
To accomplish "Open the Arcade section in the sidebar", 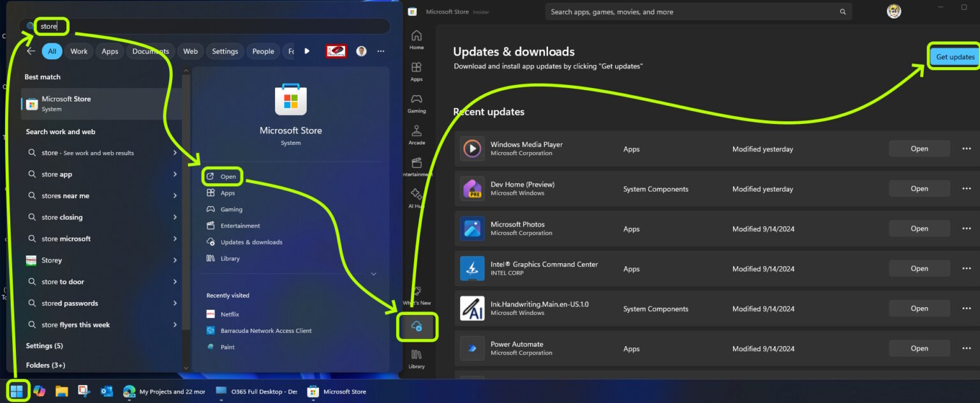I will pyautogui.click(x=417, y=132).
